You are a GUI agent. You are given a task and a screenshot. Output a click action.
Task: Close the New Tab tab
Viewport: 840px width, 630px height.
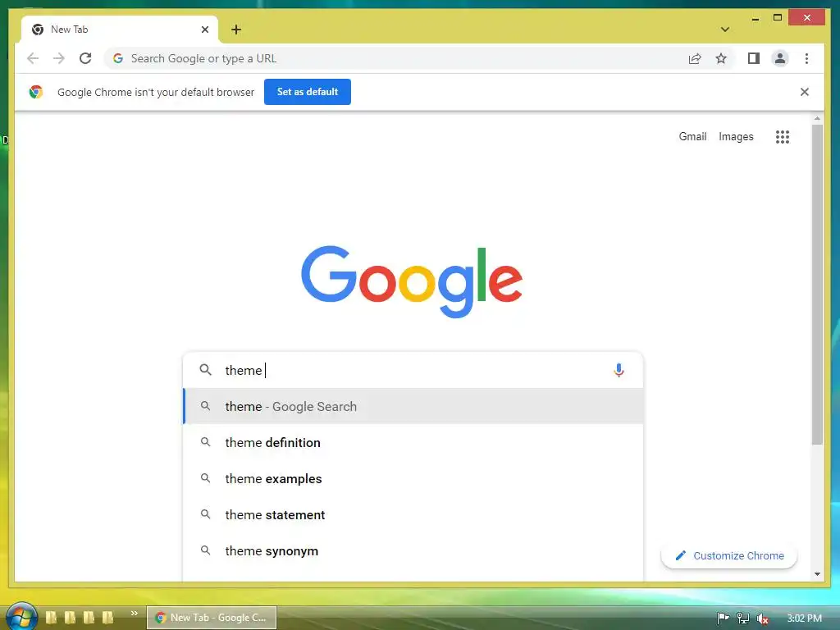click(204, 30)
